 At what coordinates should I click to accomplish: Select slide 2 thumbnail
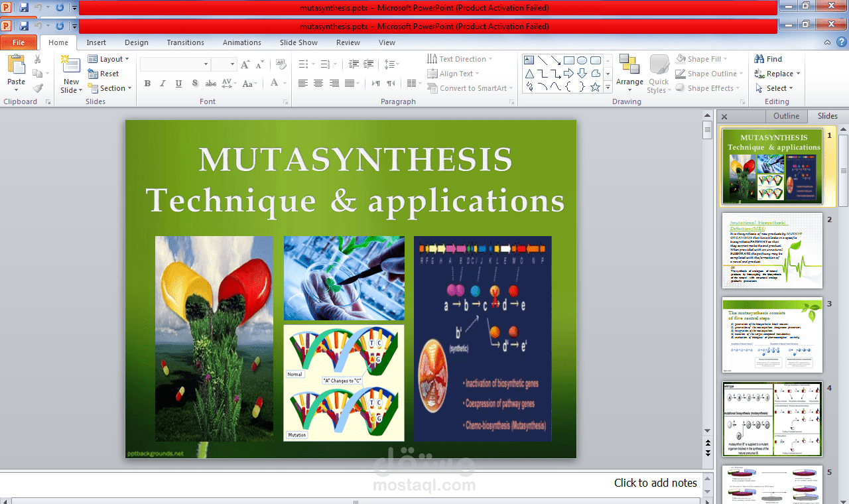[x=772, y=251]
